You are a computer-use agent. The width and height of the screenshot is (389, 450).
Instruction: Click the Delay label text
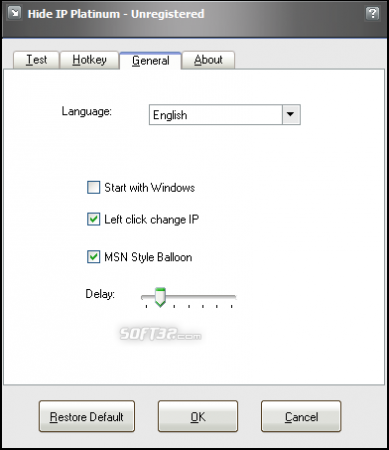[100, 294]
